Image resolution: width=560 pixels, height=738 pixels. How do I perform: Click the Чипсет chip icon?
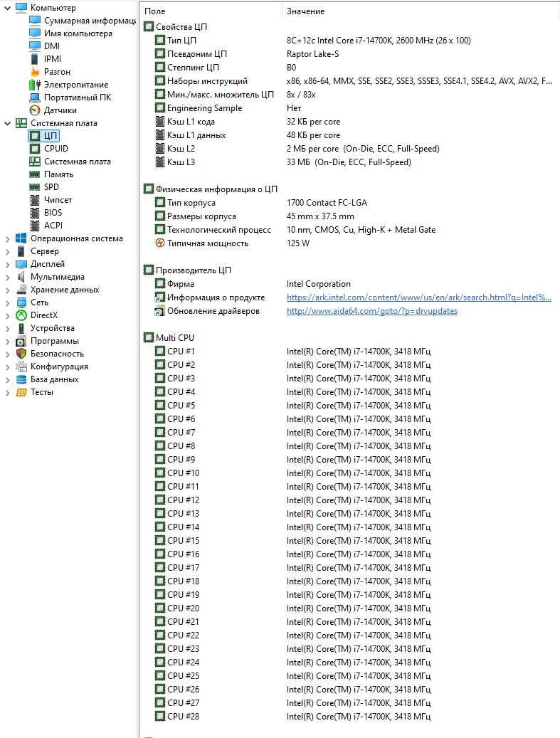pyautogui.click(x=35, y=199)
